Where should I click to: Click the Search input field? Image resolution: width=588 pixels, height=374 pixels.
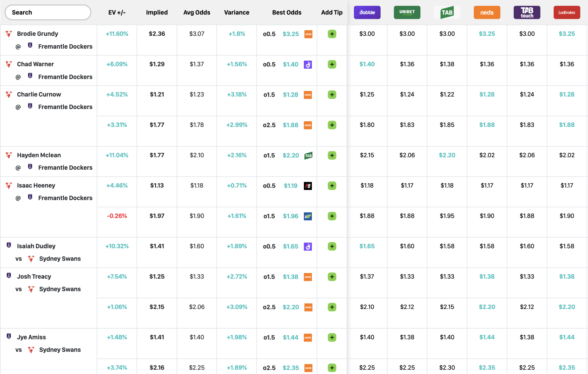(48, 12)
